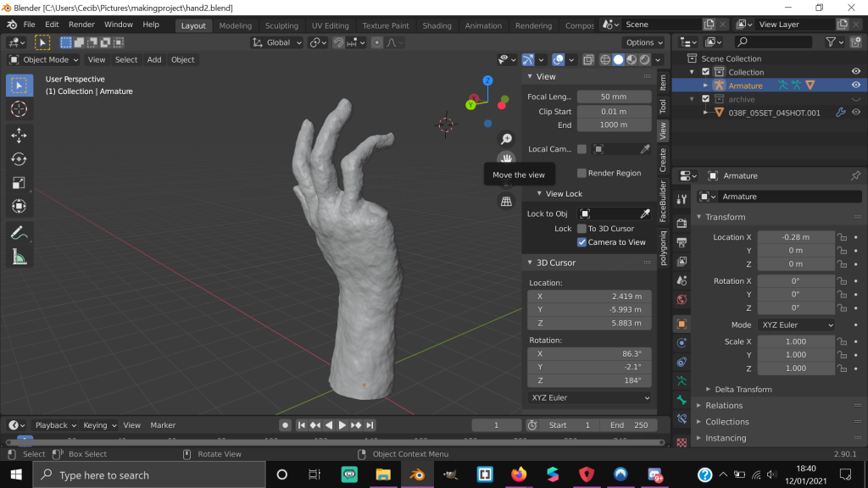Open the XYZ Euler rotation mode dropdown
Screen dimensions: 868x488
coord(795,325)
